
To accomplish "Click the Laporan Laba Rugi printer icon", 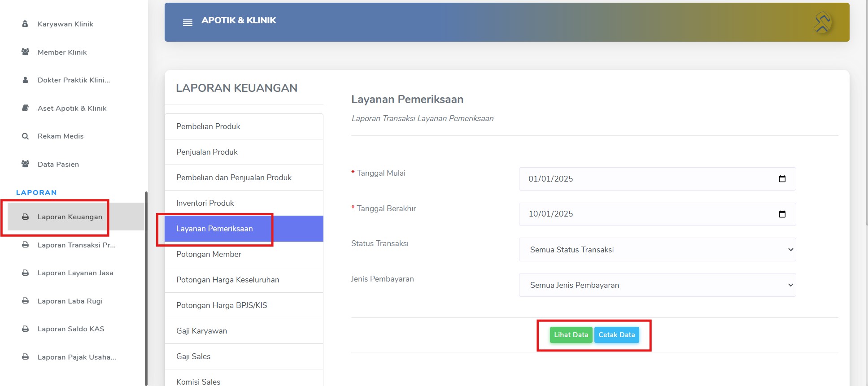I will click(x=25, y=301).
